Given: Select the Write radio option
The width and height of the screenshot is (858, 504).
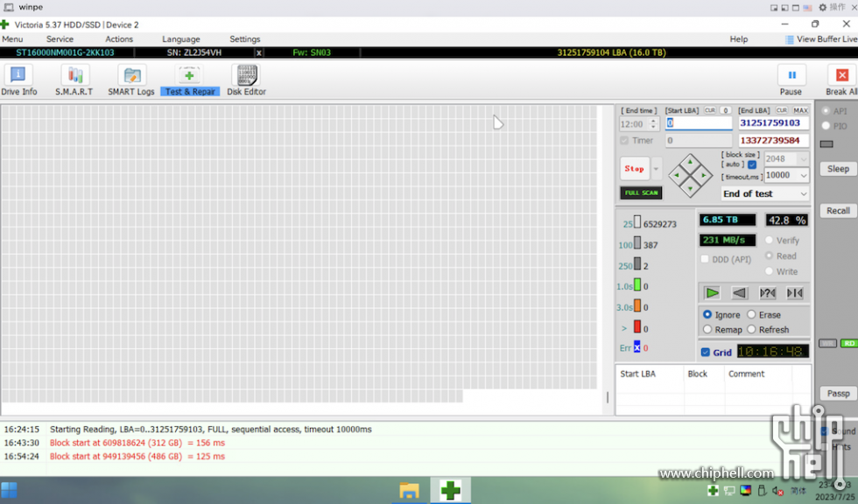Looking at the screenshot, I should pos(769,271).
